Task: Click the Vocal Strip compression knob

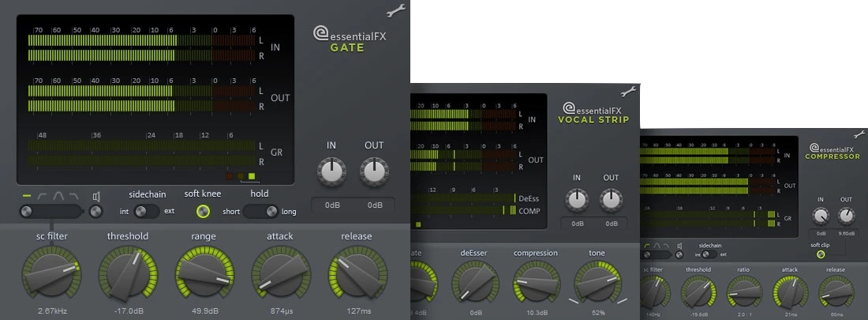Action: point(536,284)
